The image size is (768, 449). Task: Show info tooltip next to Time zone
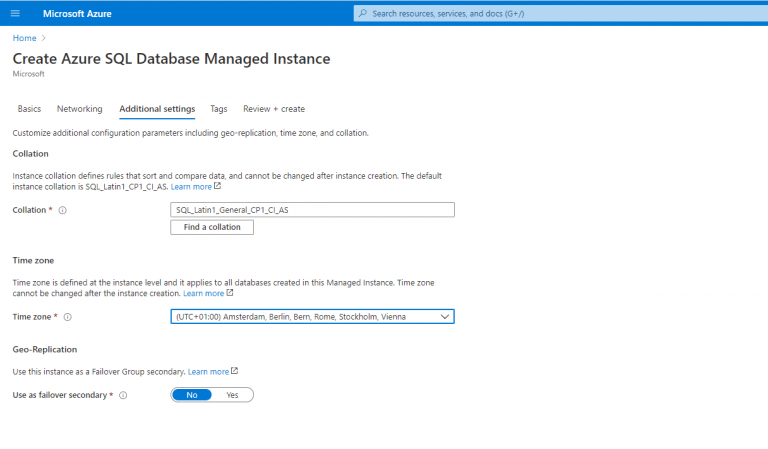pos(68,317)
